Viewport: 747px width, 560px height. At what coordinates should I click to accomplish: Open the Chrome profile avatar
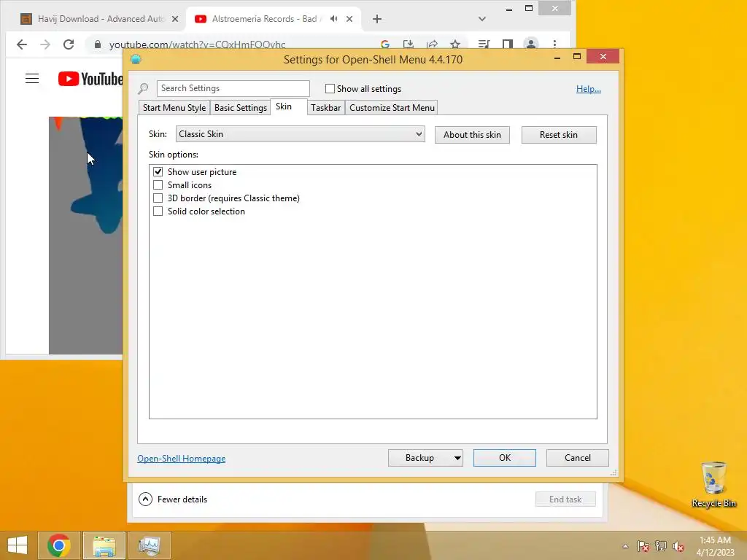[x=531, y=44]
